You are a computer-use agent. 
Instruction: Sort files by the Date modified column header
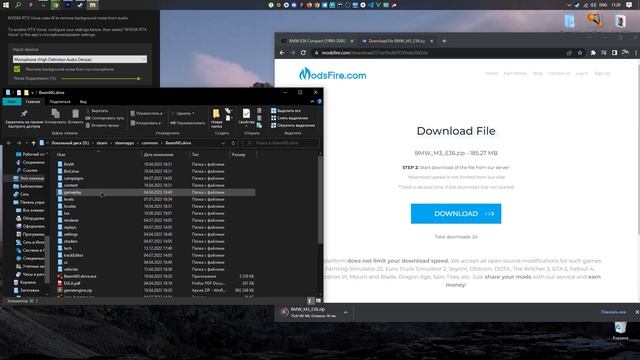tap(165, 155)
